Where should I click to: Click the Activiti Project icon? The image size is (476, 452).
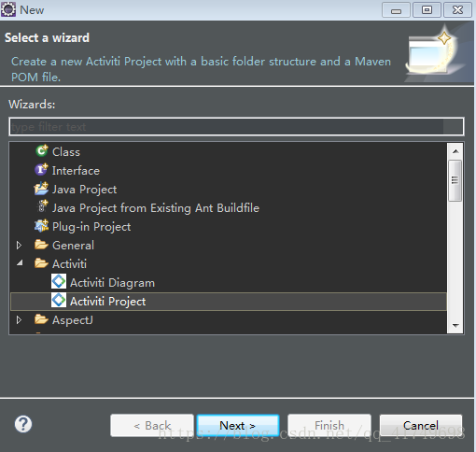59,301
